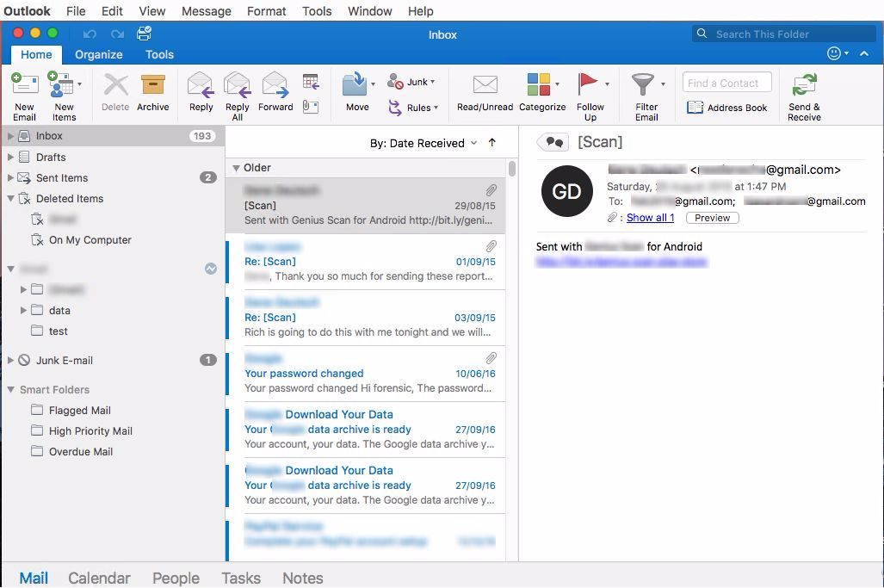Open the Tools ribbon tab
Image resolution: width=884 pixels, height=588 pixels.
point(159,55)
